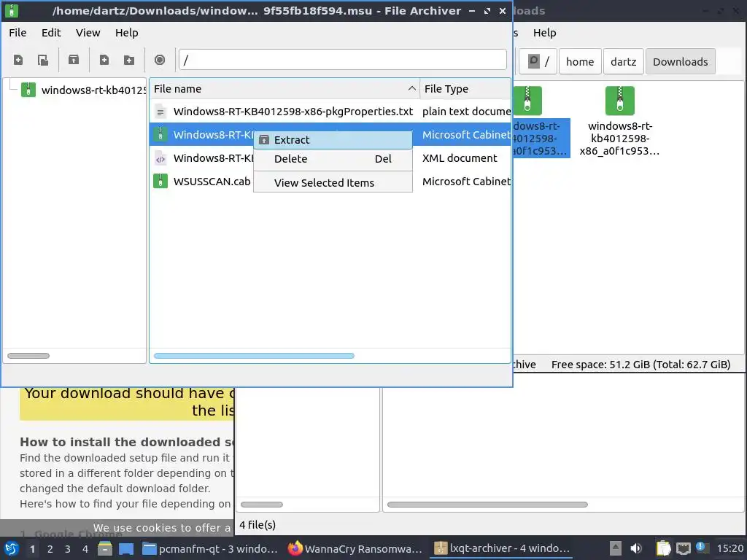Click the 'plain text docume' type cell

click(x=466, y=112)
